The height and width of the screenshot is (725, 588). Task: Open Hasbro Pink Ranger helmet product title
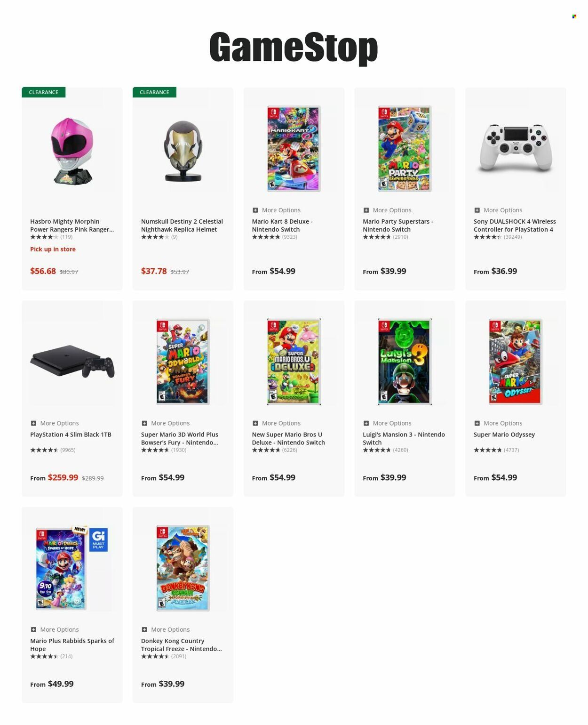(x=72, y=226)
